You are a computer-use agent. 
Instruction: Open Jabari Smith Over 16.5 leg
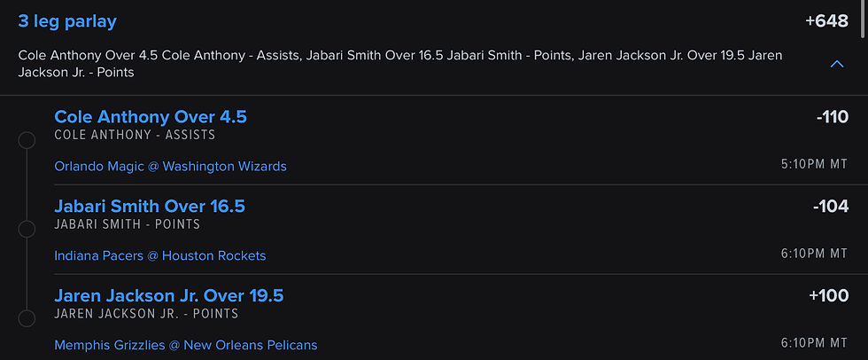150,207
